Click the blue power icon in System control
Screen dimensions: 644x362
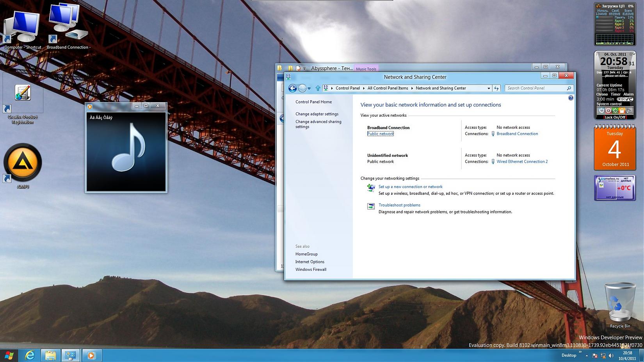[601, 111]
